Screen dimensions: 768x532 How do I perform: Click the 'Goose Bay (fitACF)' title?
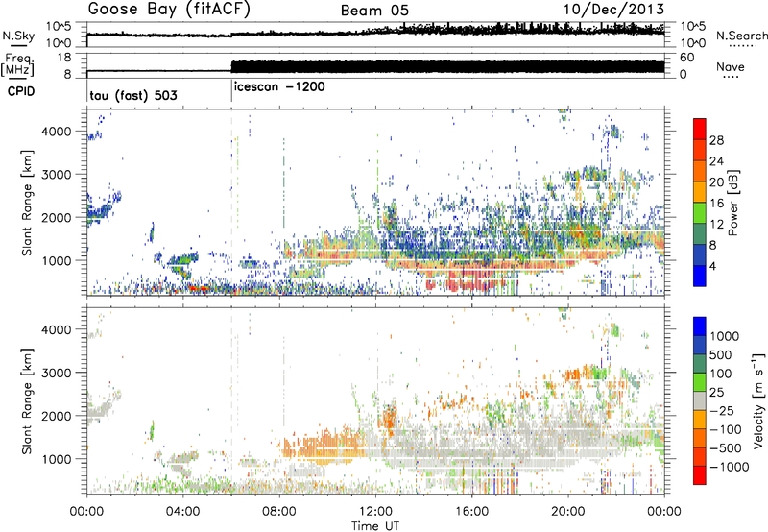[x=169, y=10]
